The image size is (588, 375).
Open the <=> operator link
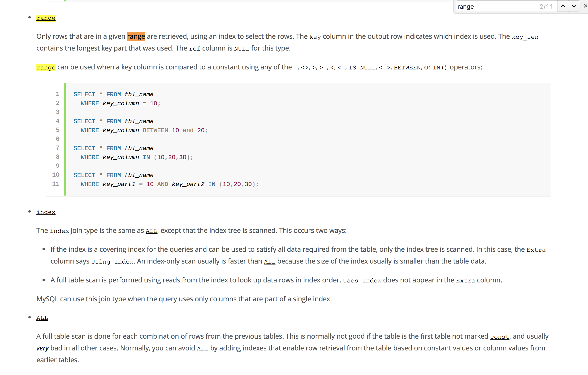click(385, 68)
